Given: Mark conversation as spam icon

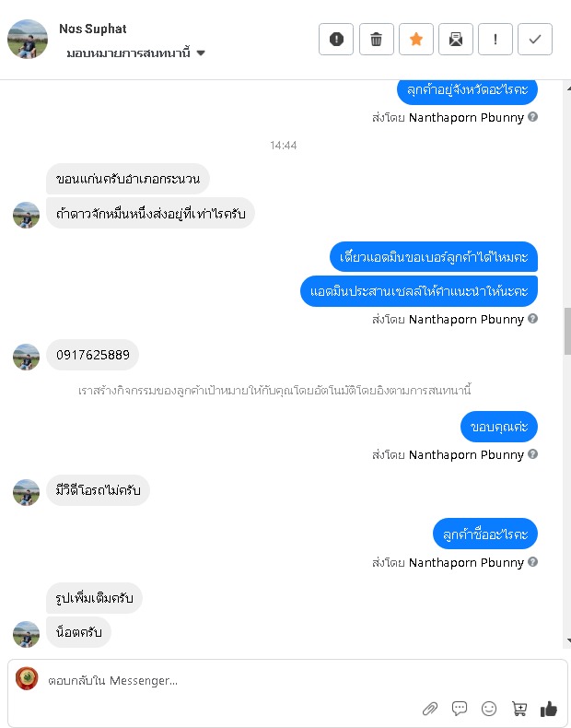Looking at the screenshot, I should tap(336, 39).
